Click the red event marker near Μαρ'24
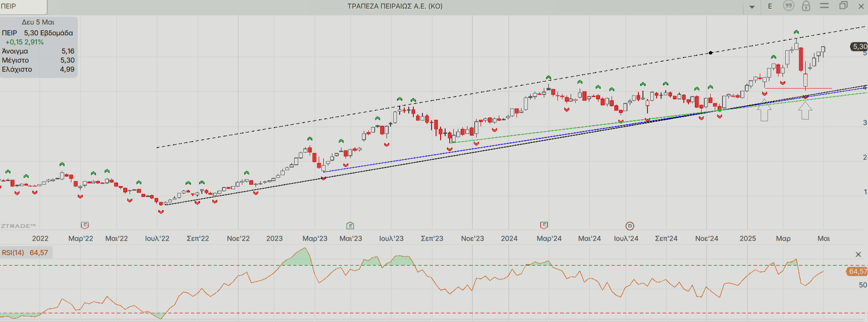The image size is (868, 322). pyautogui.click(x=544, y=225)
